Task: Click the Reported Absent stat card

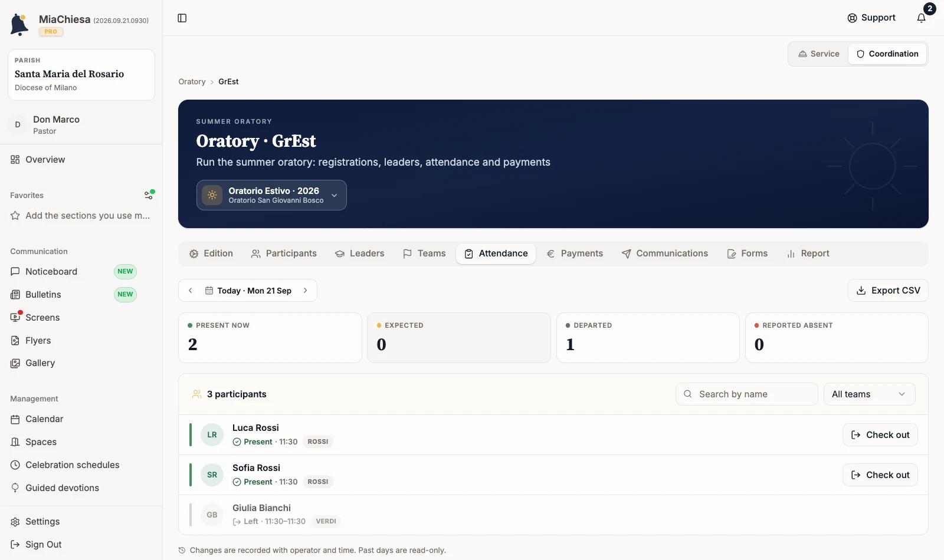Action: click(x=837, y=338)
